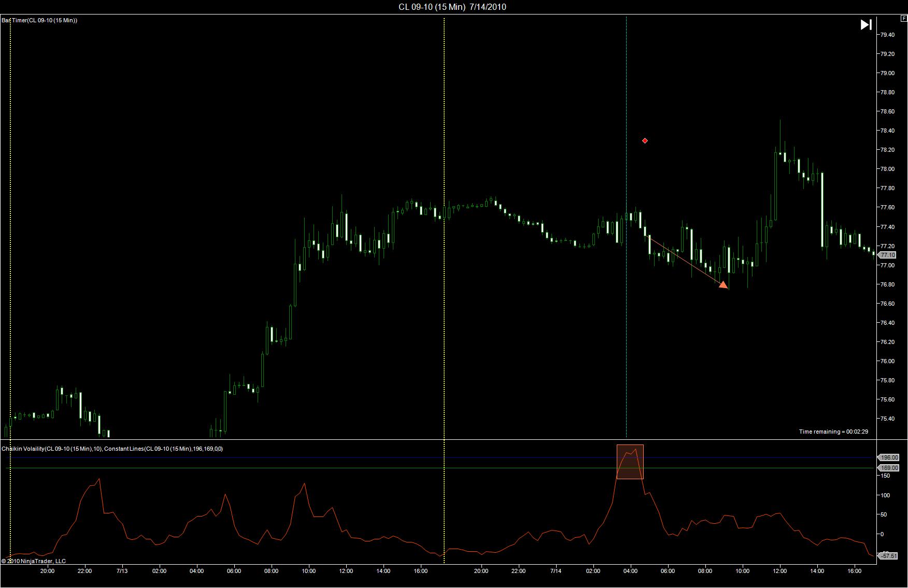Screen dimensions: 908x588
Task: Click the -57.51 indicator value marker
Action: 888,556
